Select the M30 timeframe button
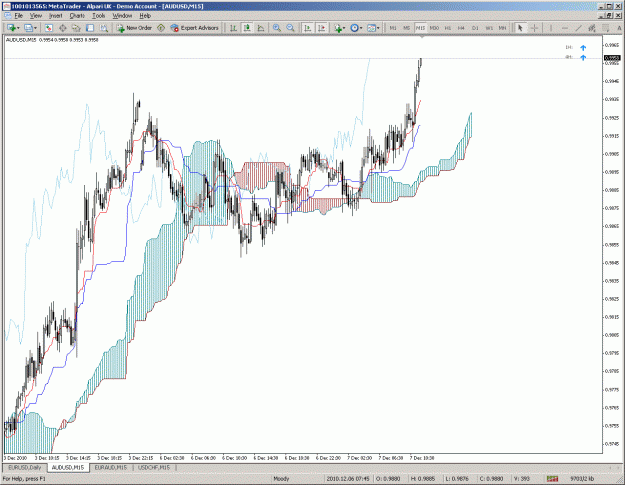Image resolution: width=625 pixels, height=485 pixels. pyautogui.click(x=434, y=28)
